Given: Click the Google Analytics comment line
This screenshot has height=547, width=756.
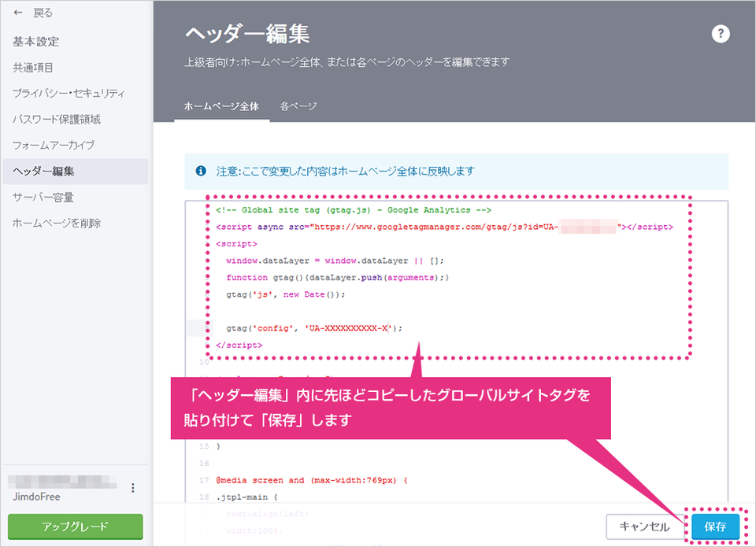Looking at the screenshot, I should pyautogui.click(x=354, y=210).
